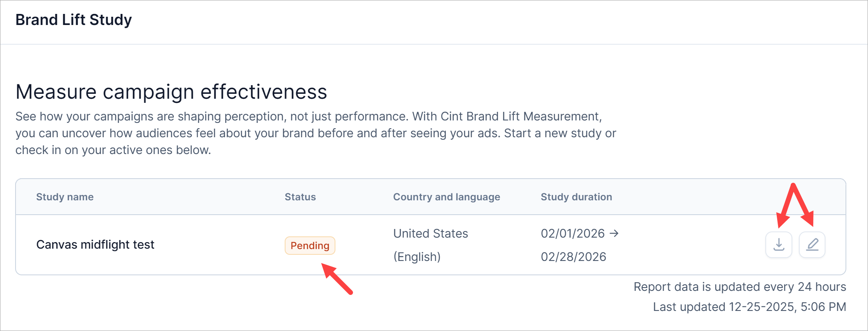Select the United States country text
Screen dimensions: 868x331
pyautogui.click(x=430, y=234)
